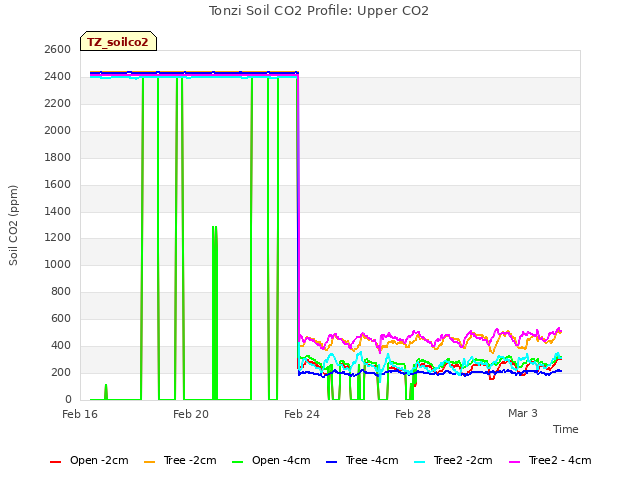This screenshot has height=480, width=640.
Task: Click the 1800 y-axis tick label
Action: coord(58,158)
